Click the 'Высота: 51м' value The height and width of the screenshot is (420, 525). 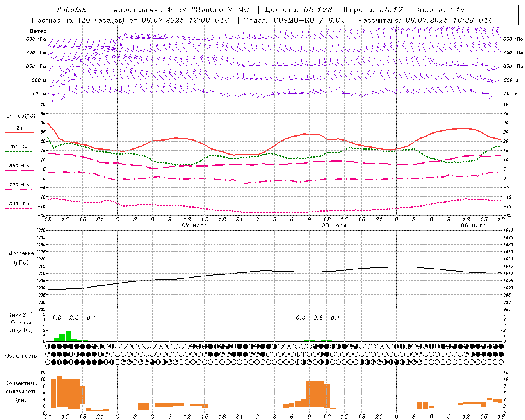[x=439, y=10]
